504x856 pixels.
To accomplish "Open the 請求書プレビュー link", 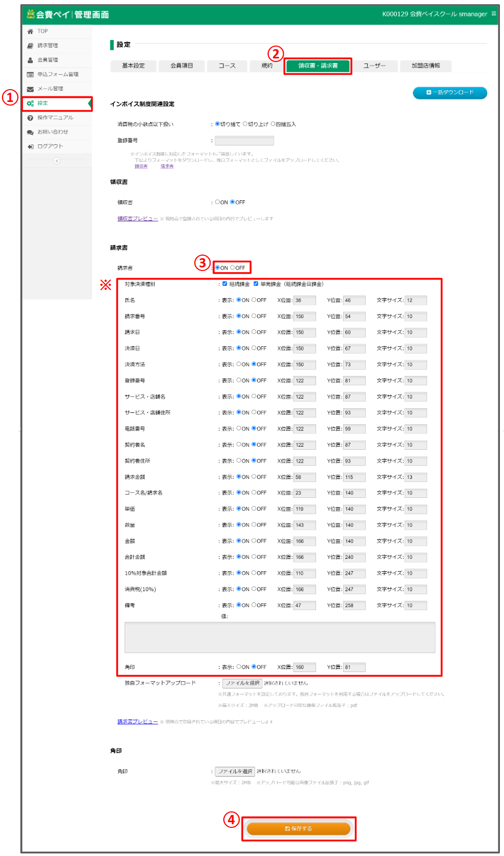I will tap(137, 722).
